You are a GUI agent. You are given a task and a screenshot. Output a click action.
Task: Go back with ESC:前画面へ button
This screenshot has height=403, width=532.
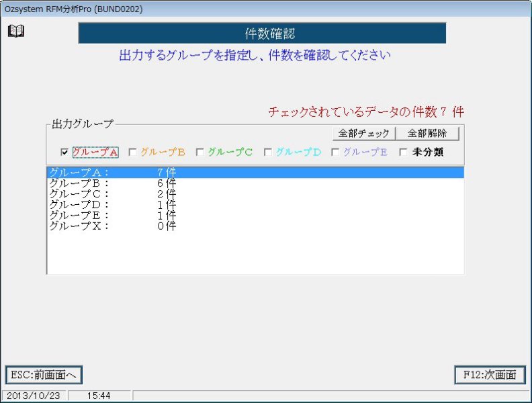(x=44, y=375)
